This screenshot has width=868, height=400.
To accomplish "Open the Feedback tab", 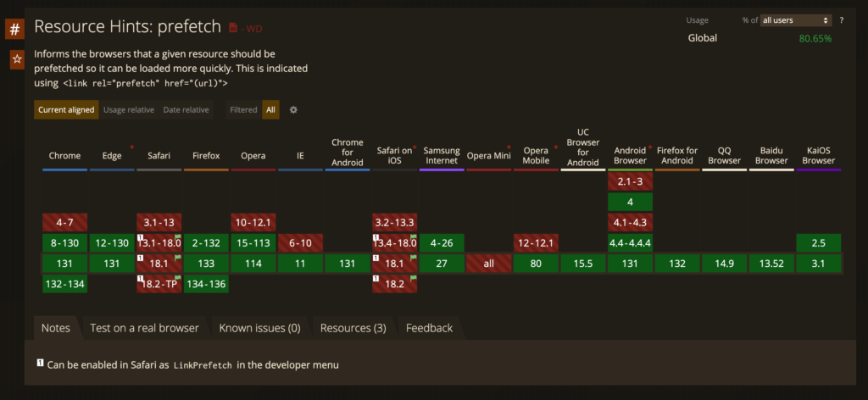I will (429, 328).
